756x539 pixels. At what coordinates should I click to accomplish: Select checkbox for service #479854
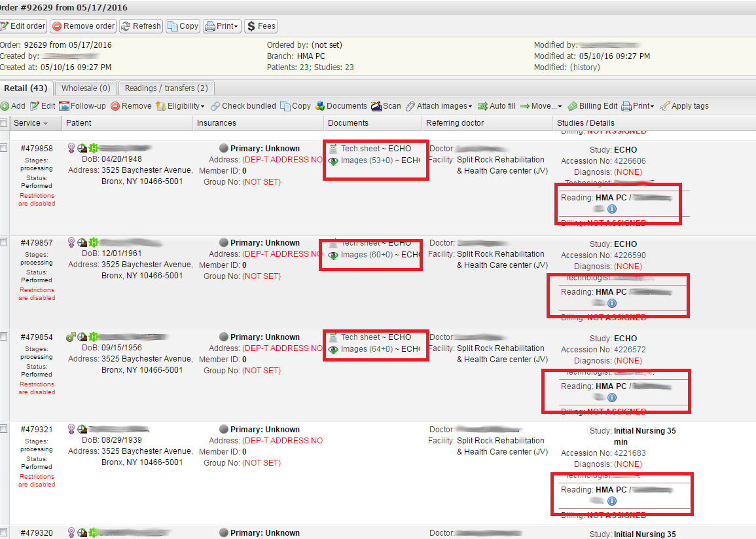3,337
